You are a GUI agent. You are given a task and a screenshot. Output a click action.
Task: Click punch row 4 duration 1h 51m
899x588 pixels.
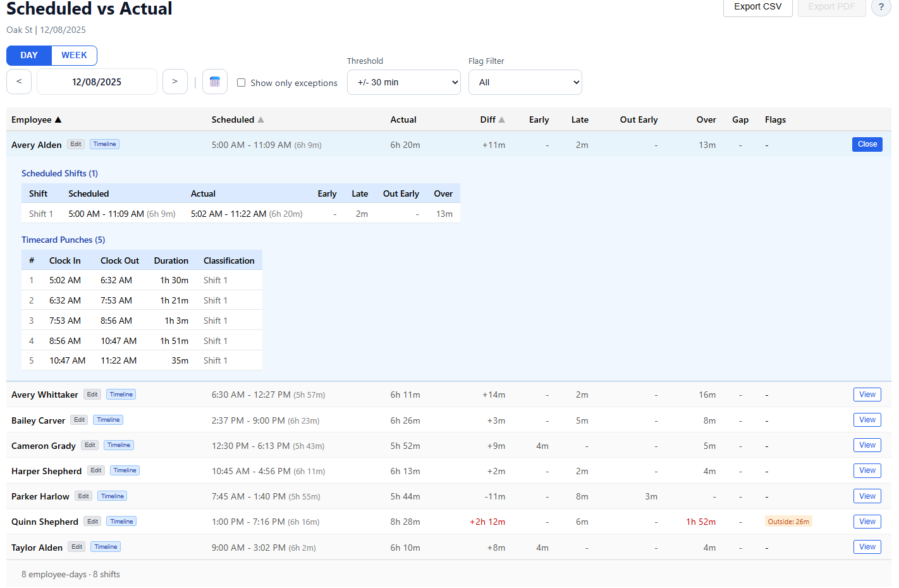click(174, 341)
